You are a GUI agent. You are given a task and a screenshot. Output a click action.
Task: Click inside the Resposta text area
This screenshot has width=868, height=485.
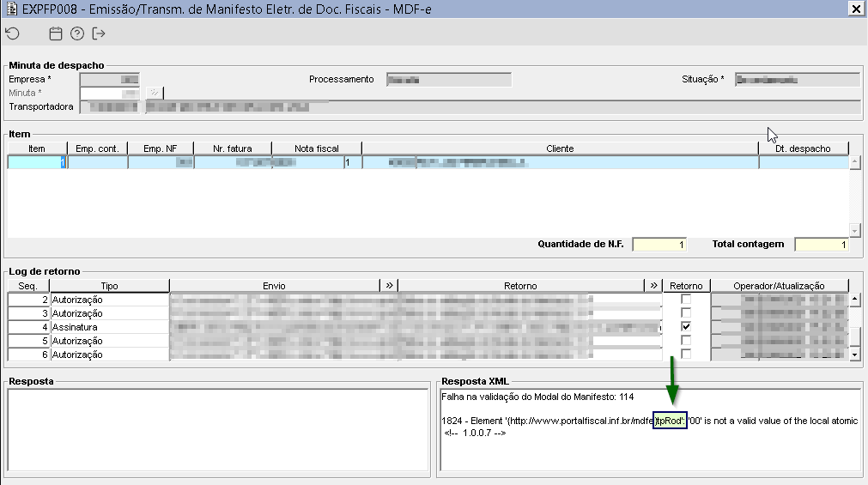click(x=218, y=430)
